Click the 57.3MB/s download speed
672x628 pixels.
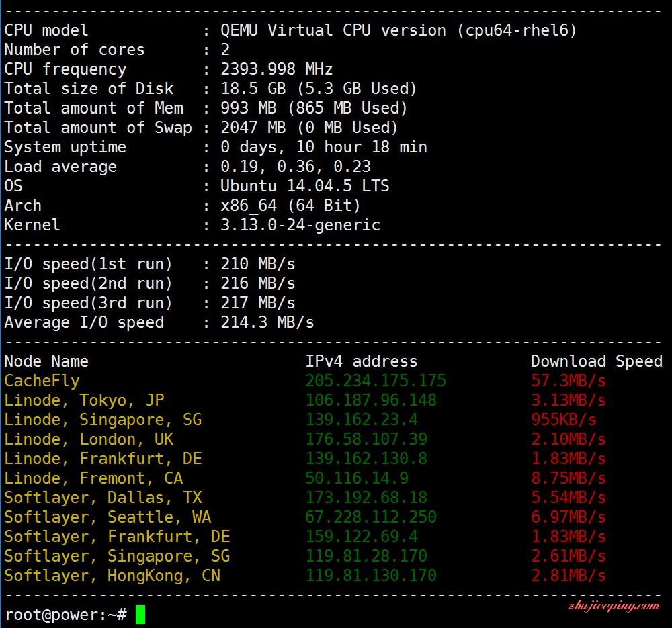click(569, 380)
